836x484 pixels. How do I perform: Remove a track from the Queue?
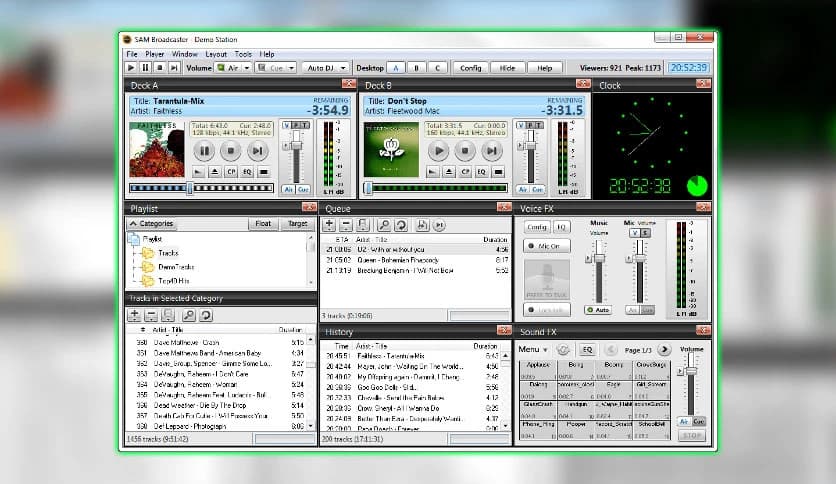pyautogui.click(x=346, y=225)
